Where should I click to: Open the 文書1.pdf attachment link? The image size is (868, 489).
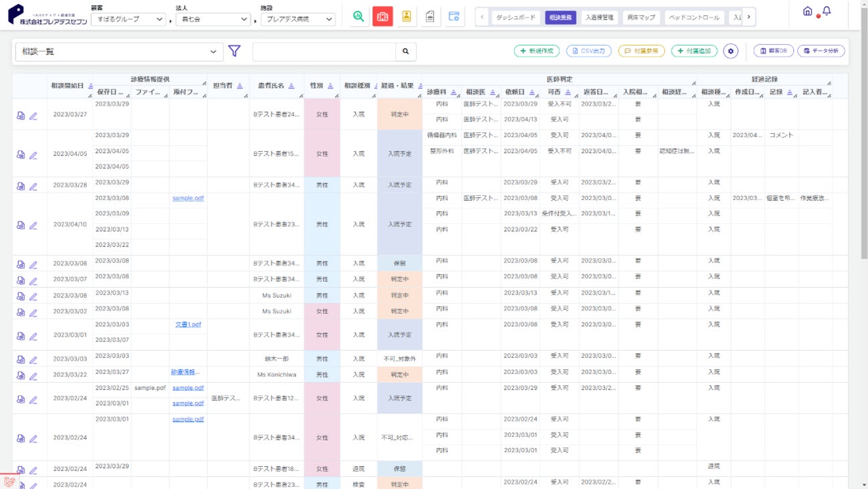coord(188,324)
